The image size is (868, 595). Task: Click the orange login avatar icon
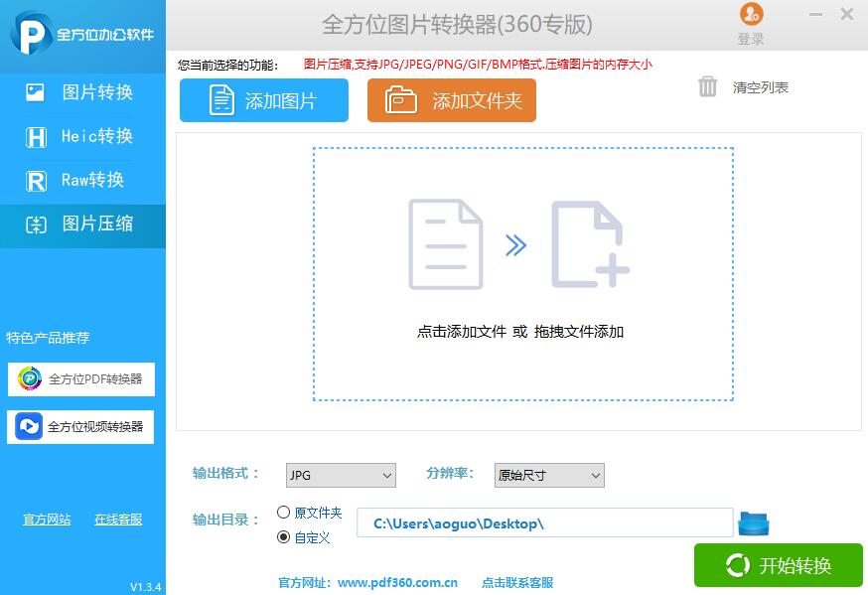[x=751, y=14]
